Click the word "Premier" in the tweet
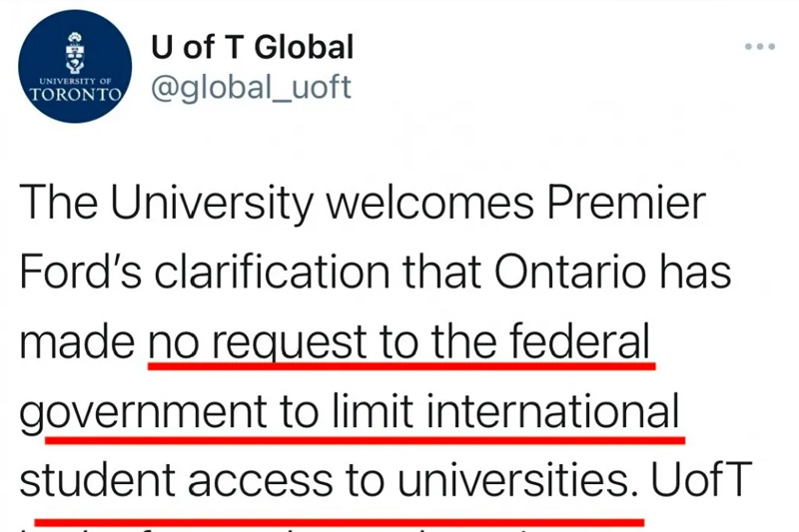Image resolution: width=799 pixels, height=532 pixels. [x=627, y=202]
